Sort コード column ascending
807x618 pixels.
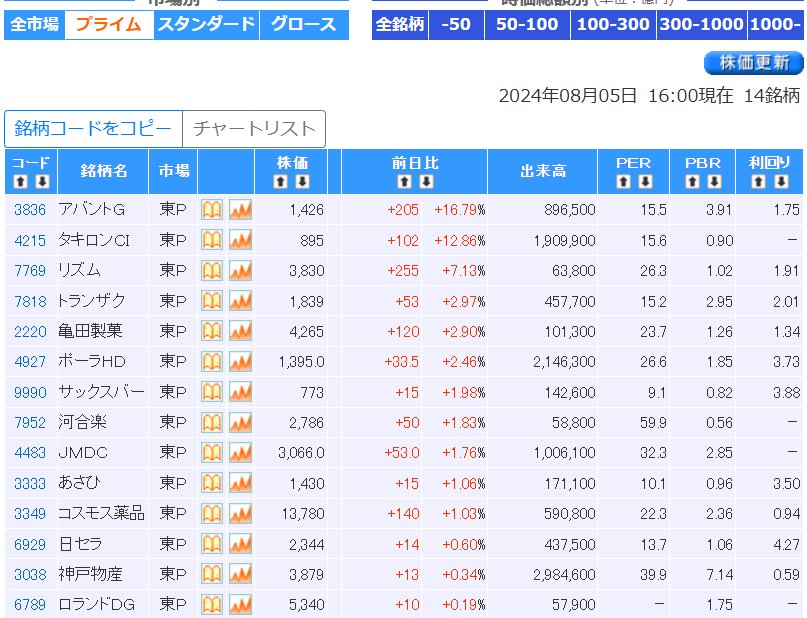[x=20, y=182]
